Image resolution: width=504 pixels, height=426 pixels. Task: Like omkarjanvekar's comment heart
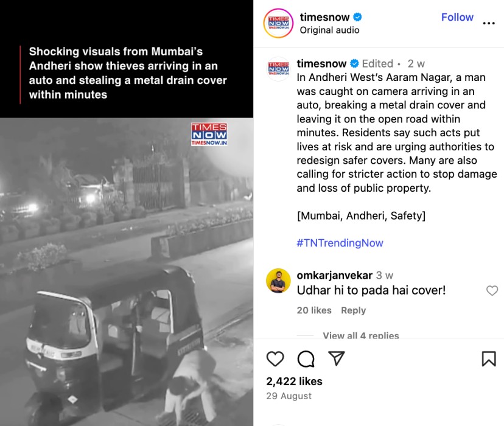[x=492, y=290]
